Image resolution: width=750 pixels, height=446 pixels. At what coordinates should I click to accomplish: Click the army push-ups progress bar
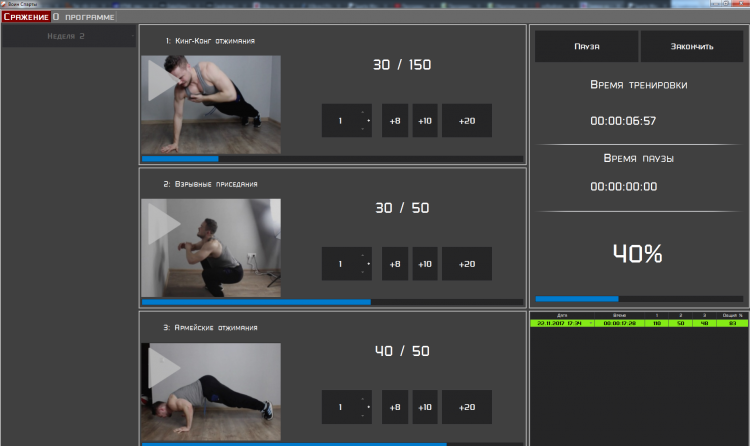coord(332,444)
